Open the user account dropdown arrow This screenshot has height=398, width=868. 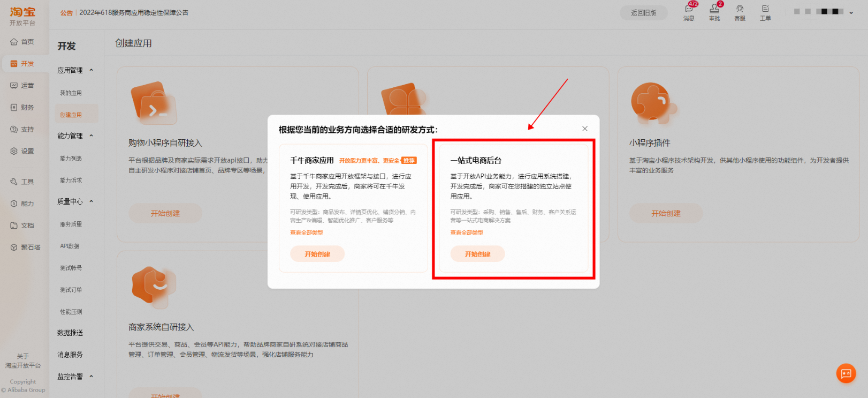[851, 12]
